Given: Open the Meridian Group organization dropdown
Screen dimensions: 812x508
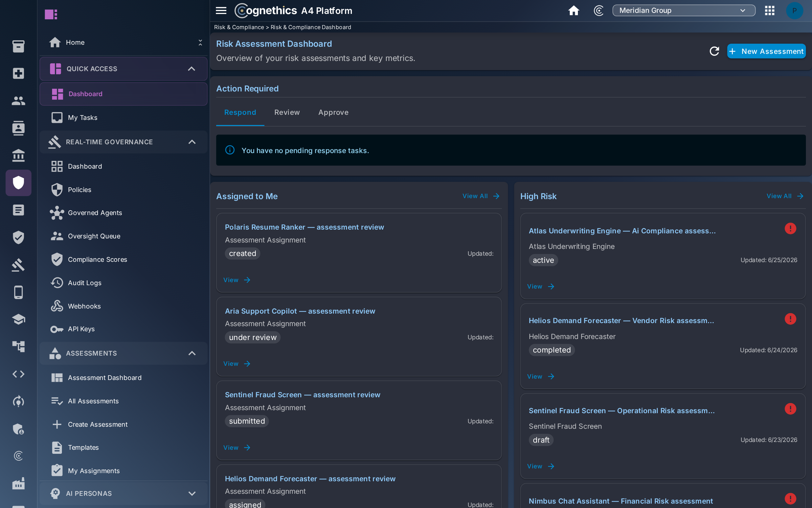Looking at the screenshot, I should point(684,10).
